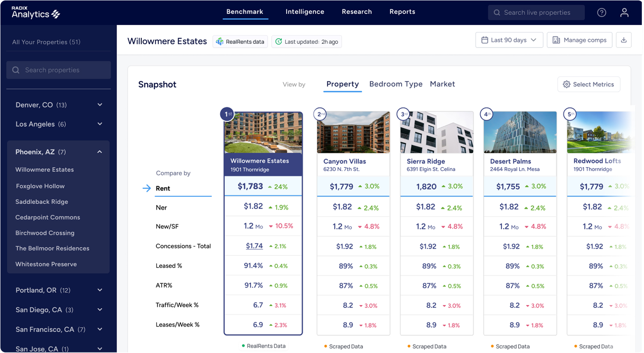
Task: Open the Reports tab
Action: [x=402, y=12]
